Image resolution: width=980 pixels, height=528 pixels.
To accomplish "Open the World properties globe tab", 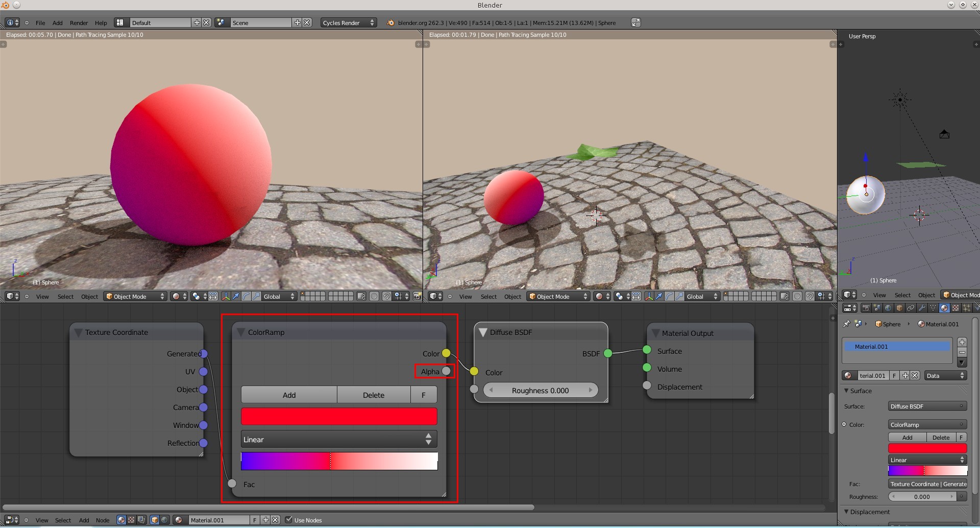I will pyautogui.click(x=888, y=308).
